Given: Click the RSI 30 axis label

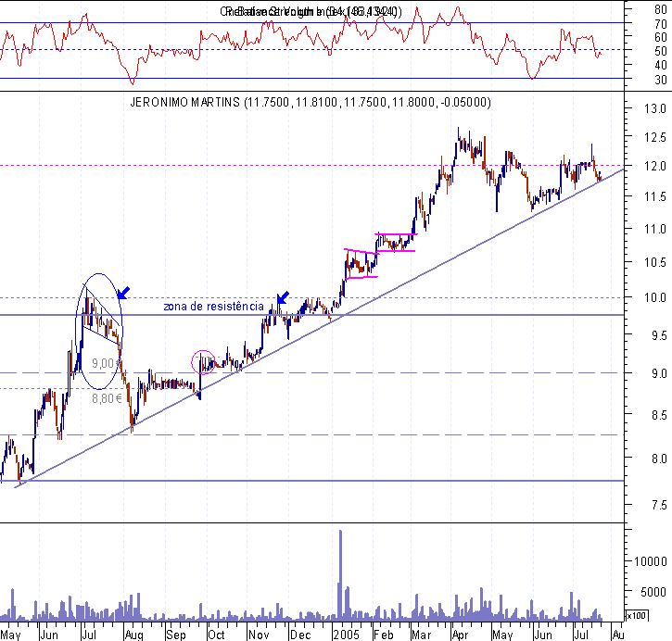Looking at the screenshot, I should tap(661, 80).
